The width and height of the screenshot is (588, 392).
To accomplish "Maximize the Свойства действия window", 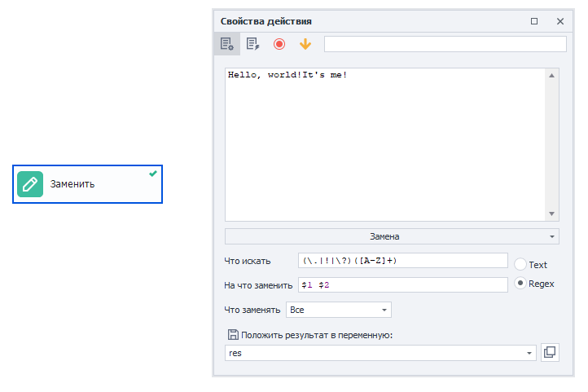I will [x=534, y=21].
